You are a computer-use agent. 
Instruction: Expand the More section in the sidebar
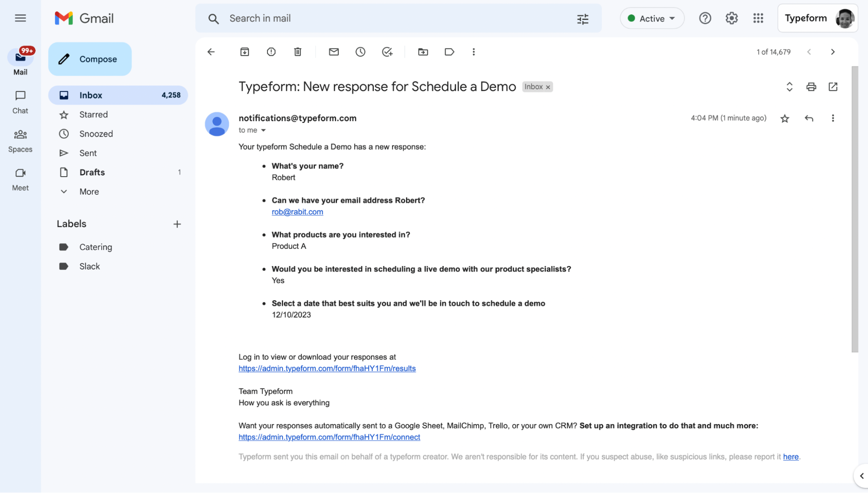89,192
